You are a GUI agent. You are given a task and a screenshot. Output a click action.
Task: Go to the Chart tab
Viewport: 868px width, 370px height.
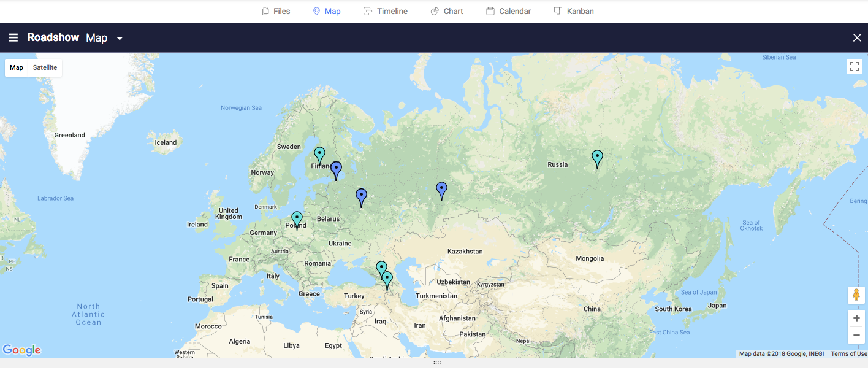pyautogui.click(x=447, y=11)
